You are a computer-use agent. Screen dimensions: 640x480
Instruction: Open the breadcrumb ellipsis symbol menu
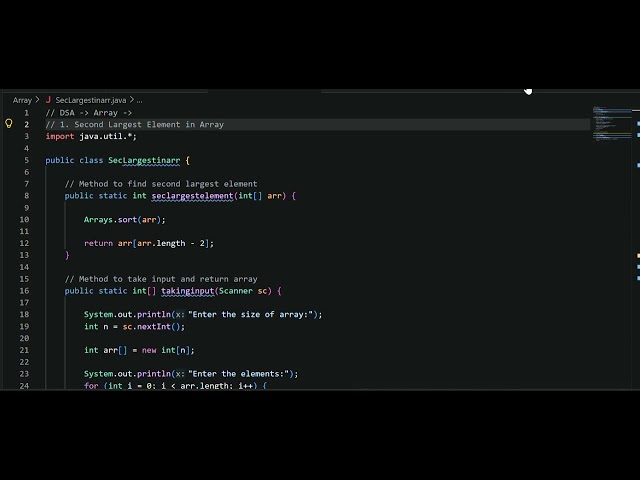(x=139, y=100)
